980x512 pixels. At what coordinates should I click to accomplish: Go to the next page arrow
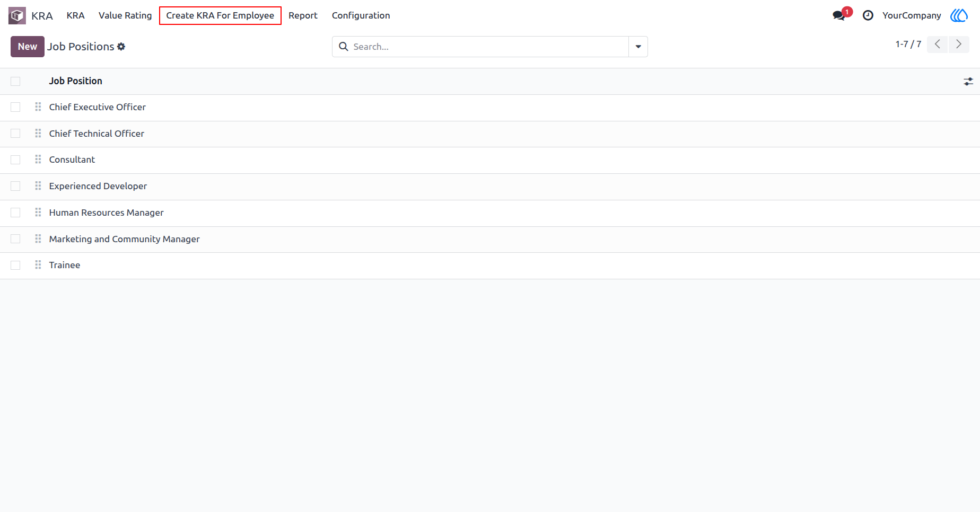(x=959, y=44)
